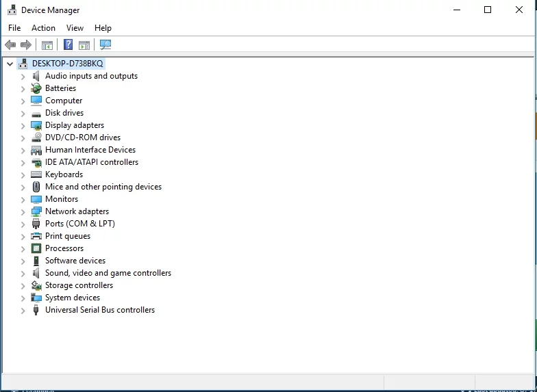Screen dimensions: 537x392
Task: Click the Batteries device icon
Action: coord(36,88)
